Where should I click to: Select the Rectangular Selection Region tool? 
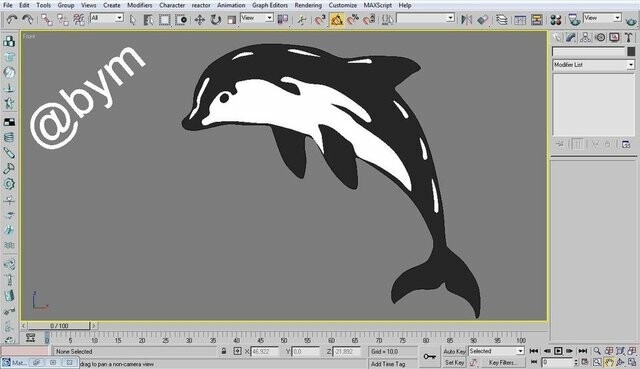[164, 20]
